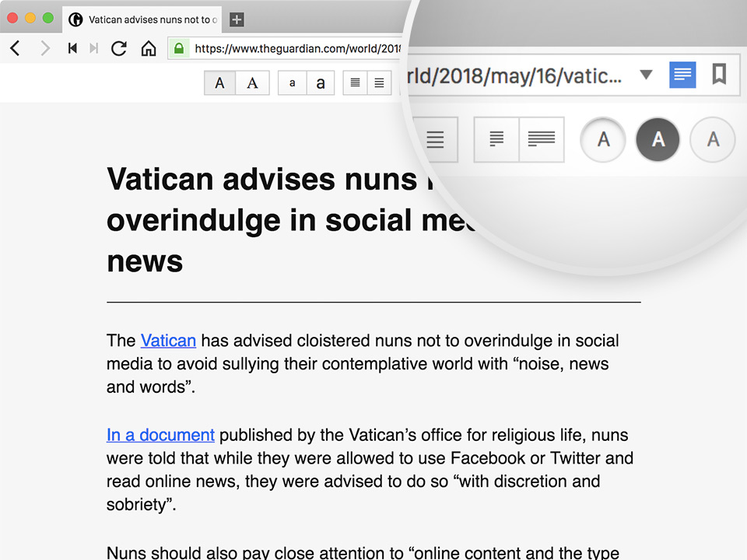
Task: Focus the address field showing theguardian.com URL
Action: (x=296, y=48)
